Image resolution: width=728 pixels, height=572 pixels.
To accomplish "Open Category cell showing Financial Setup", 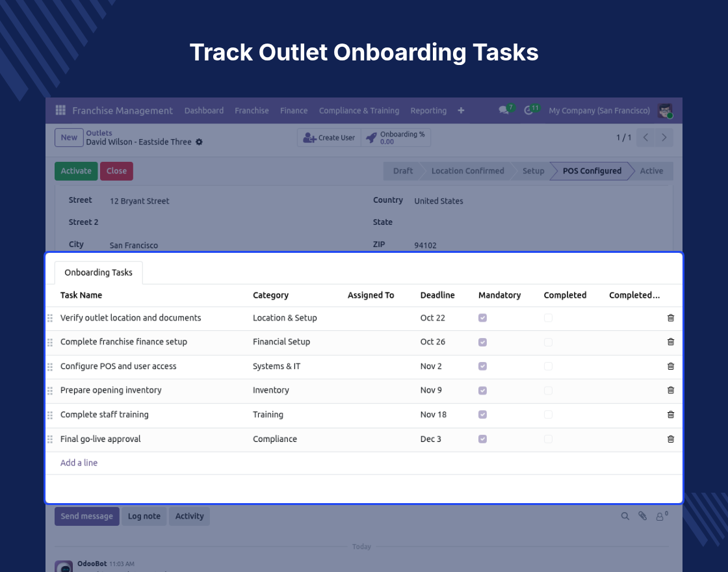I will (x=281, y=342).
